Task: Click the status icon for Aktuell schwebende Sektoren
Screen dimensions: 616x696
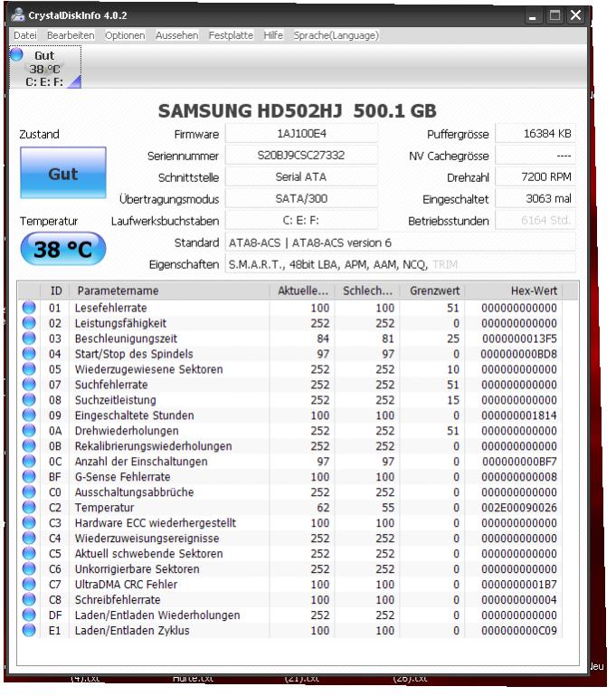Action: [x=29, y=553]
